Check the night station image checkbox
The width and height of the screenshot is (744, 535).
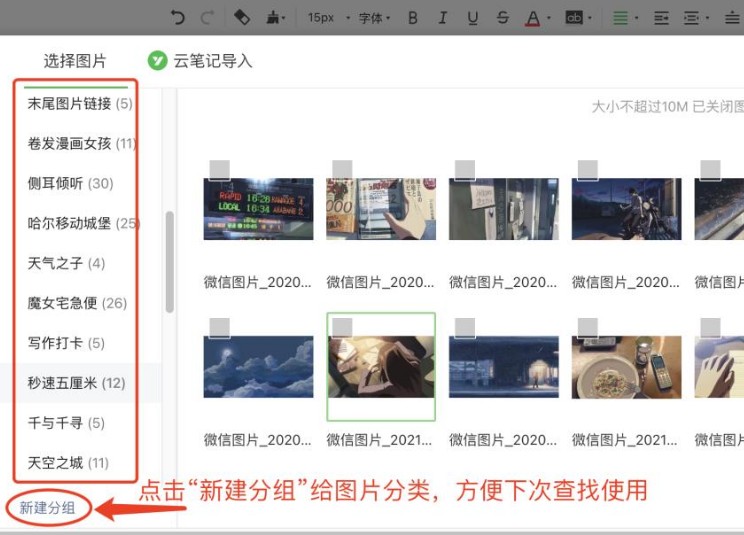(x=465, y=328)
